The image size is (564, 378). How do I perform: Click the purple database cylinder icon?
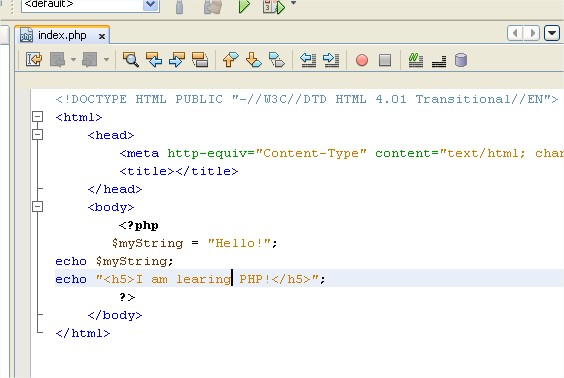pyautogui.click(x=461, y=60)
